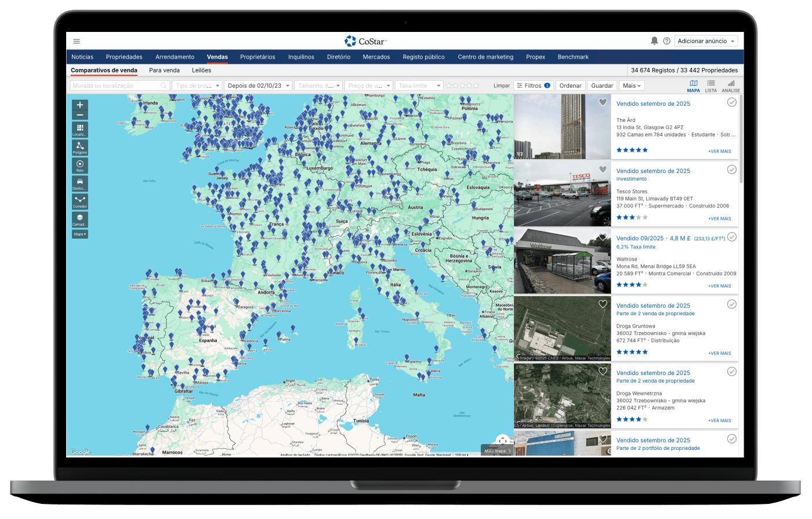Open the Depois de 02/10/23 date dropdown
Screen dimensions: 812x519
click(x=258, y=86)
